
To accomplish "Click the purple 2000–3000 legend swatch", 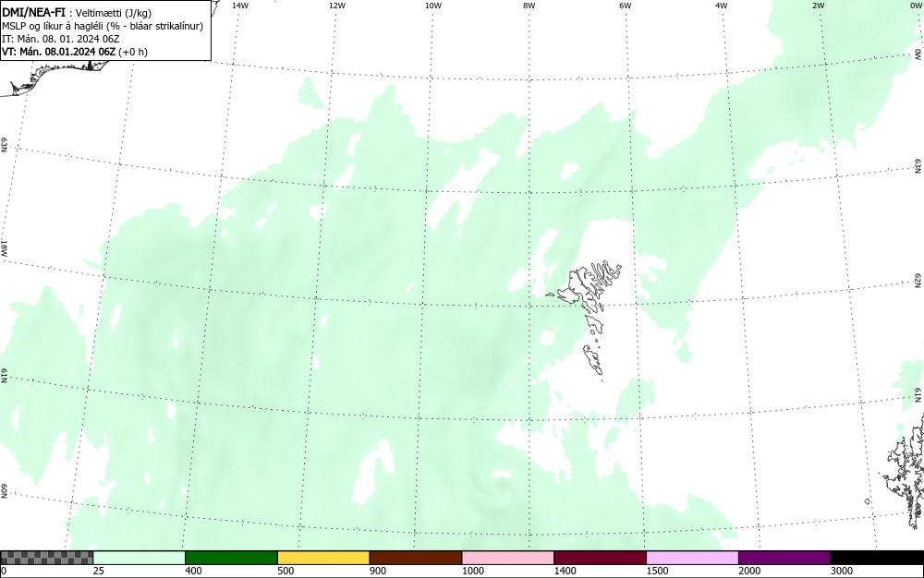I will pyautogui.click(x=784, y=558).
